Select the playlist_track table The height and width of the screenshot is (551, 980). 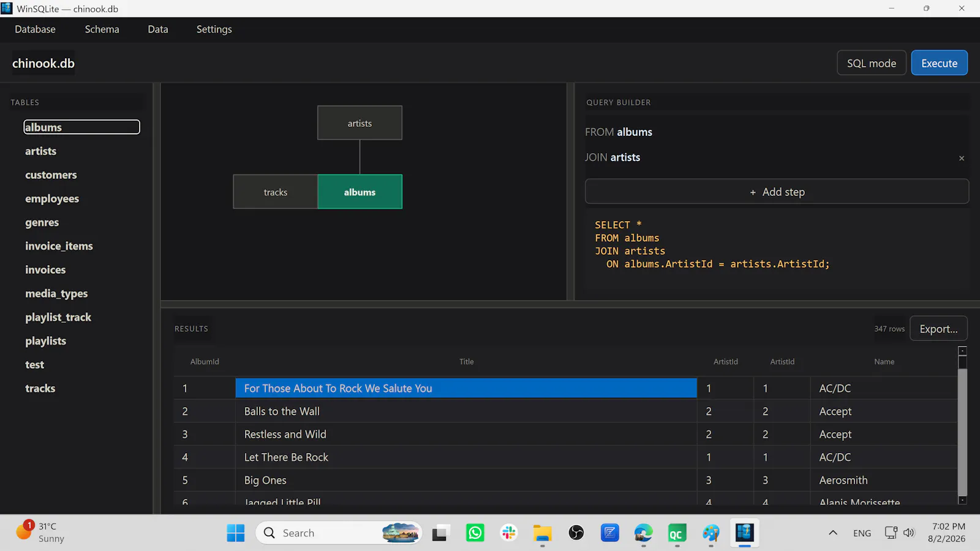click(x=58, y=317)
